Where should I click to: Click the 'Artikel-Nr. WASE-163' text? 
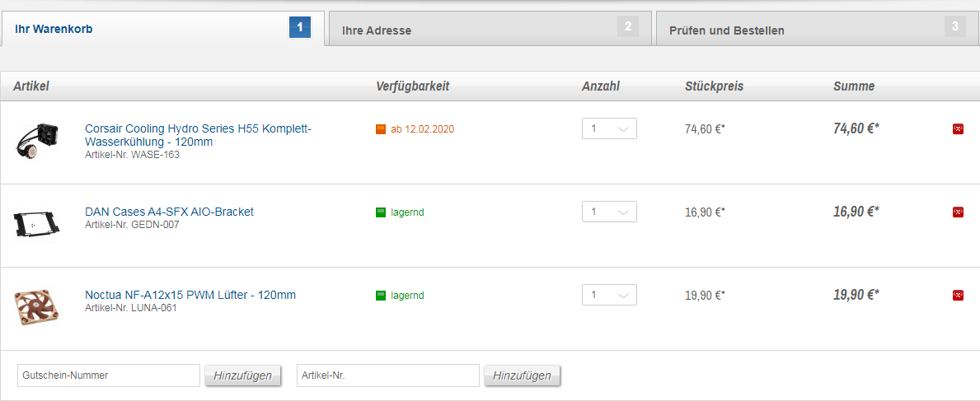pyautogui.click(x=132, y=155)
